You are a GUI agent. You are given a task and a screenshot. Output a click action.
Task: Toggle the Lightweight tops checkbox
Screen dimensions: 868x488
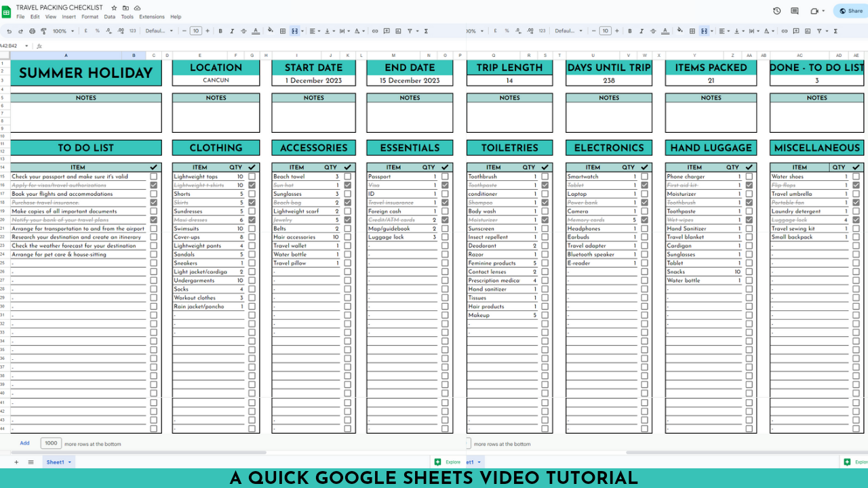coord(252,176)
